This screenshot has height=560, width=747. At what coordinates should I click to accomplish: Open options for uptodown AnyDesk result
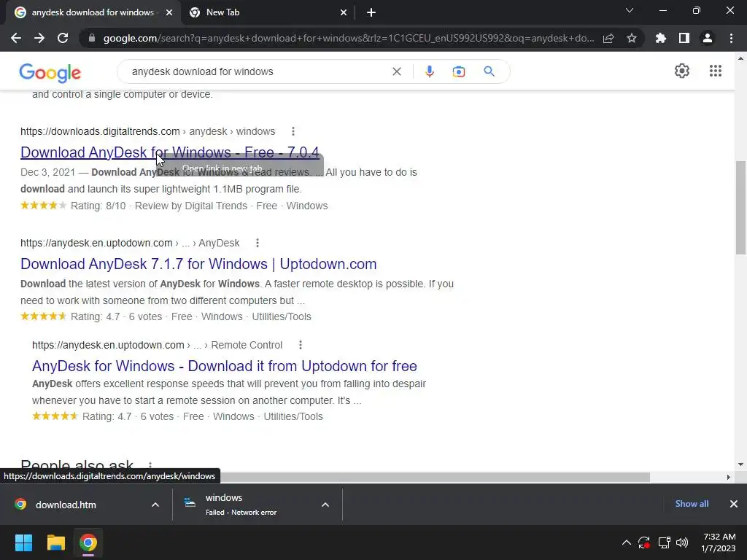click(258, 243)
